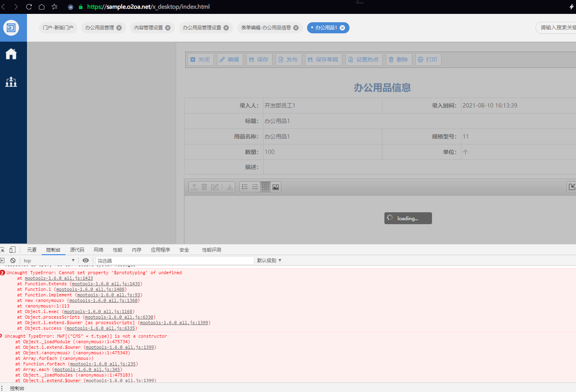Open the mootools-1.6.0_all.js:6335 source link
The width and height of the screenshot is (576, 392).
101,329
